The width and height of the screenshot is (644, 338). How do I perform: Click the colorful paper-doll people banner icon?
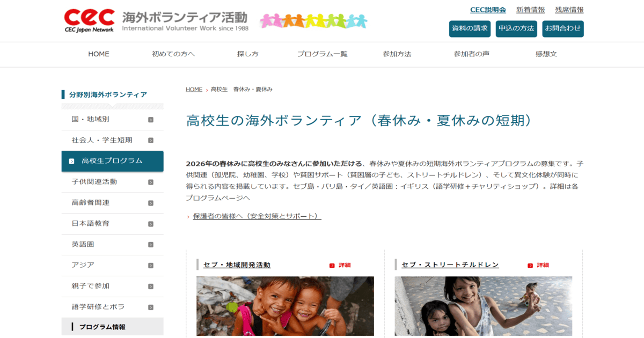(x=314, y=21)
